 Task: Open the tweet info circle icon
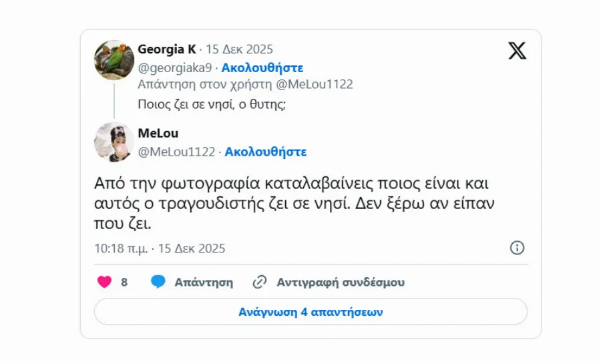pos(517,248)
